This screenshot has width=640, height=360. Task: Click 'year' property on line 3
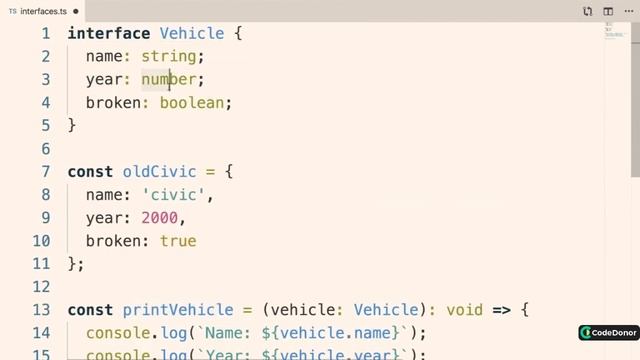(104, 80)
